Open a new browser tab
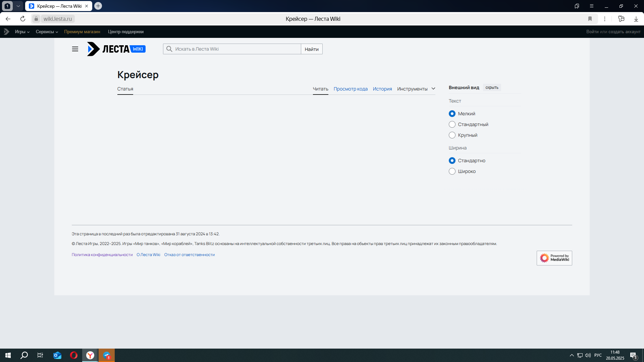The image size is (644, 362). [x=98, y=6]
